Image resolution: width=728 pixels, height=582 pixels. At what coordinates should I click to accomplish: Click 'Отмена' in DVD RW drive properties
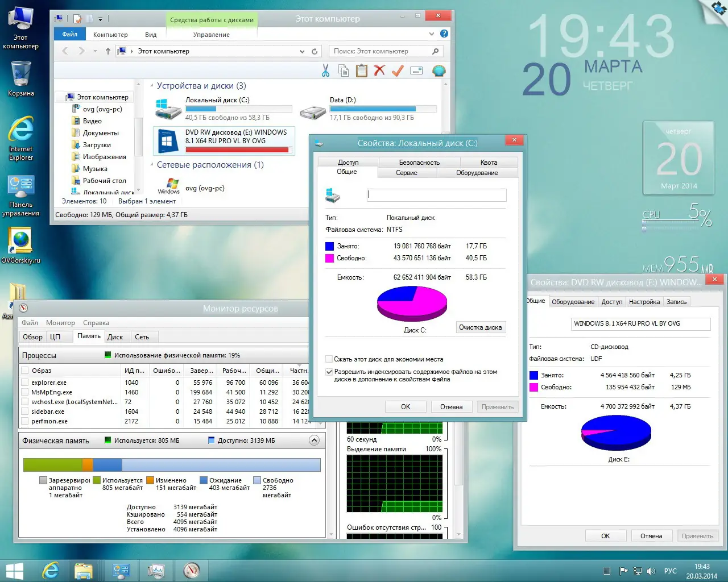coord(651,536)
